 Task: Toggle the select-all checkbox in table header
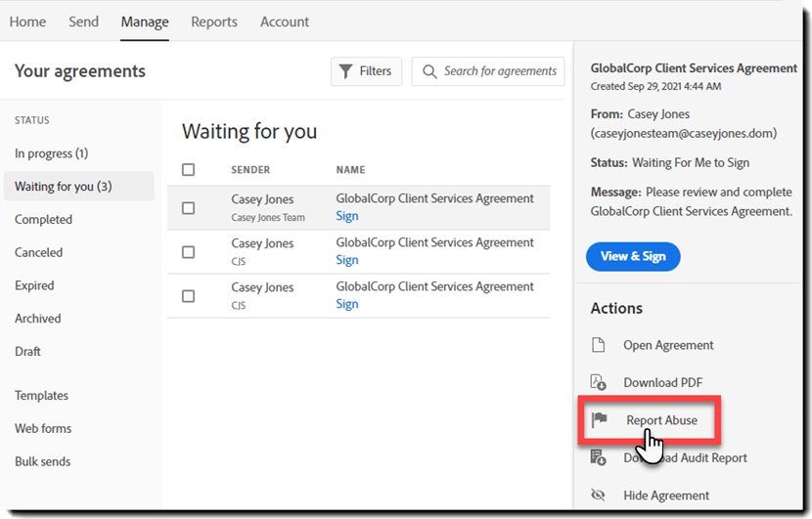coord(189,170)
